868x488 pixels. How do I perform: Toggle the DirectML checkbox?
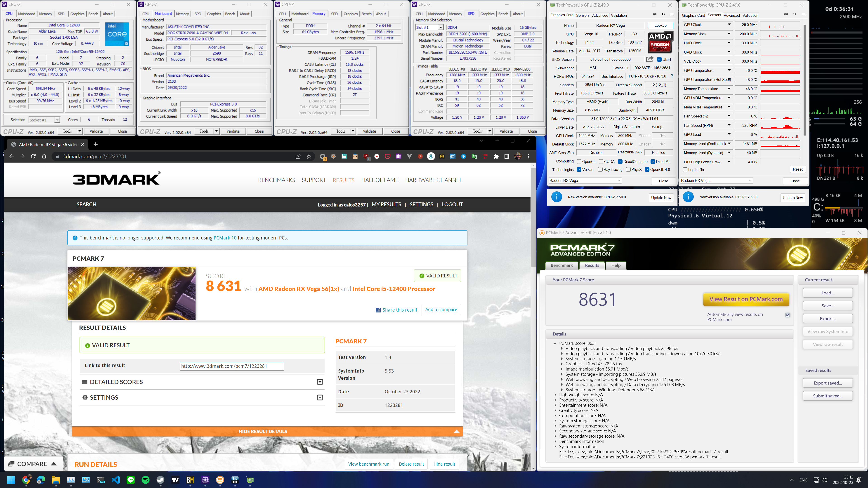click(653, 162)
